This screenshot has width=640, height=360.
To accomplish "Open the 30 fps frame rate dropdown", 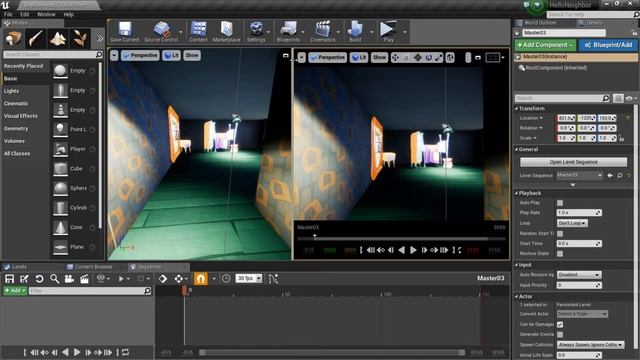I will point(249,278).
